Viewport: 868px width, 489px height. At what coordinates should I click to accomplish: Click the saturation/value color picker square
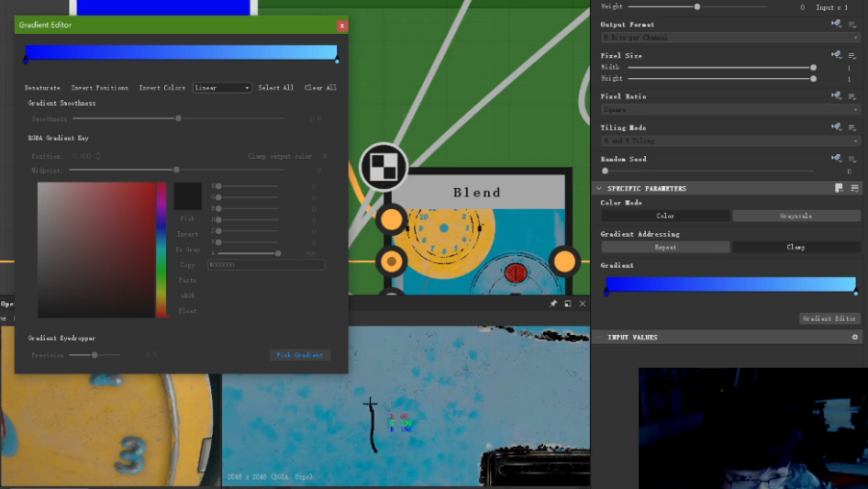click(x=96, y=250)
